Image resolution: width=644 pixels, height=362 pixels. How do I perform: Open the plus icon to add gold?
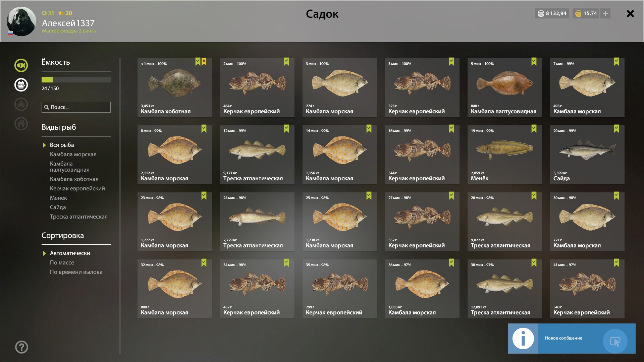pyautogui.click(x=605, y=13)
